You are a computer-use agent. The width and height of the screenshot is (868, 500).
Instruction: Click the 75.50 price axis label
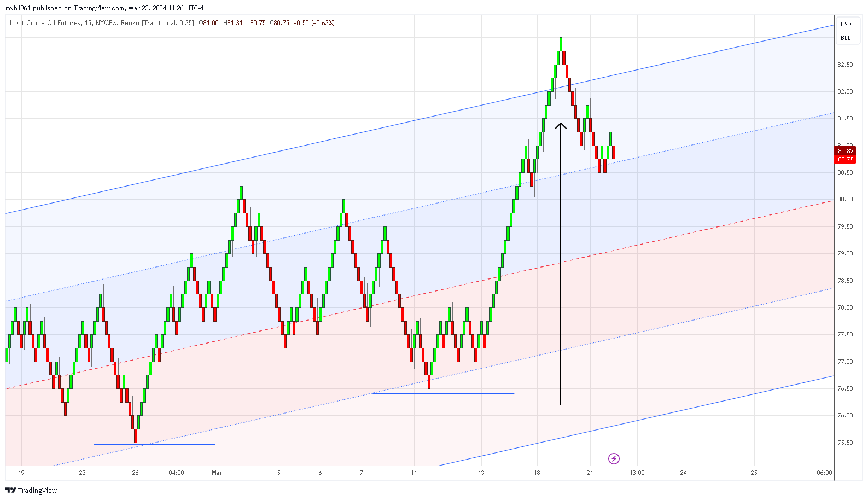(x=845, y=443)
